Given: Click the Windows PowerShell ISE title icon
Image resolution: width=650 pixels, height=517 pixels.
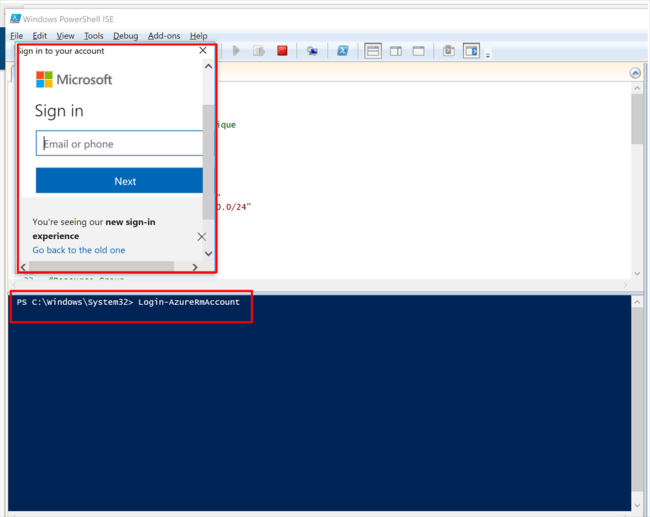Looking at the screenshot, I should coord(15,19).
